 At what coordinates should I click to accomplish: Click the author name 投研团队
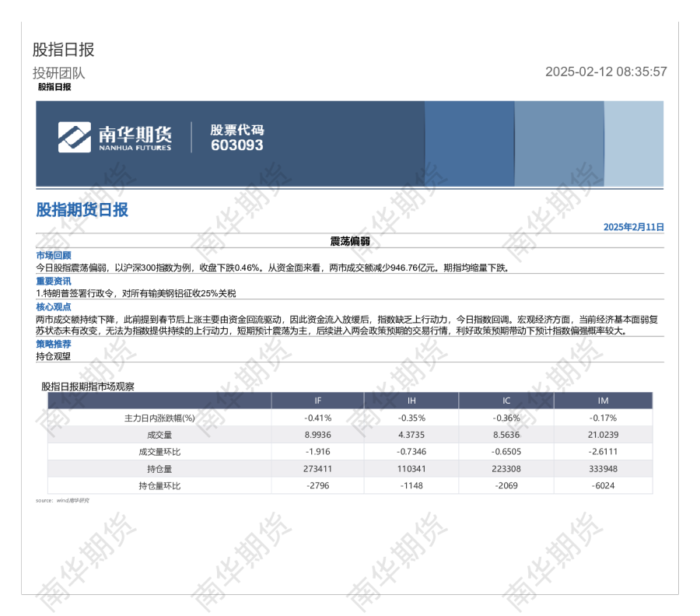(58, 73)
